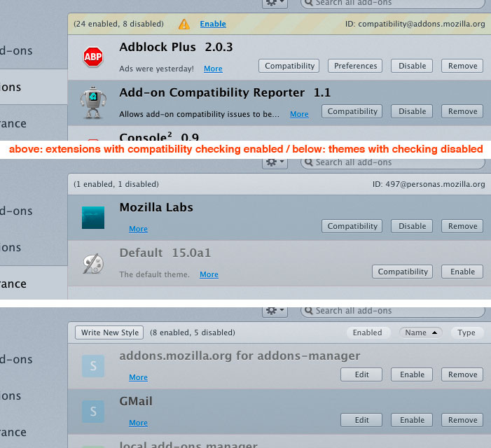Open Compatibility for Default theme
491x448 pixels.
pos(402,272)
